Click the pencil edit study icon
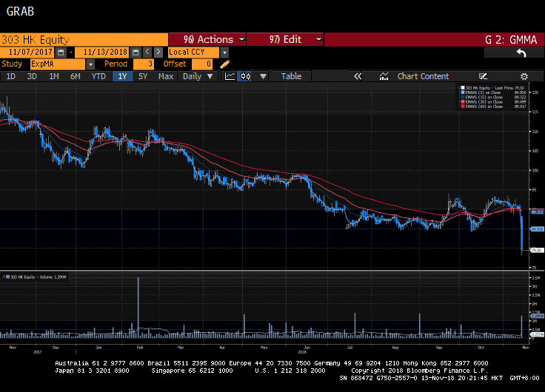Viewport: 545px width, 392px height. click(x=225, y=64)
